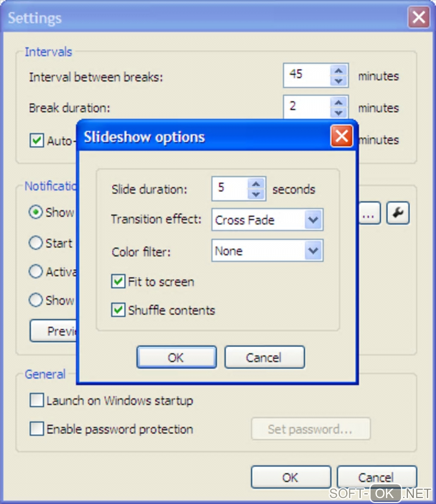This screenshot has width=436, height=504.
Task: Open the Transition effect dropdown
Action: (313, 220)
